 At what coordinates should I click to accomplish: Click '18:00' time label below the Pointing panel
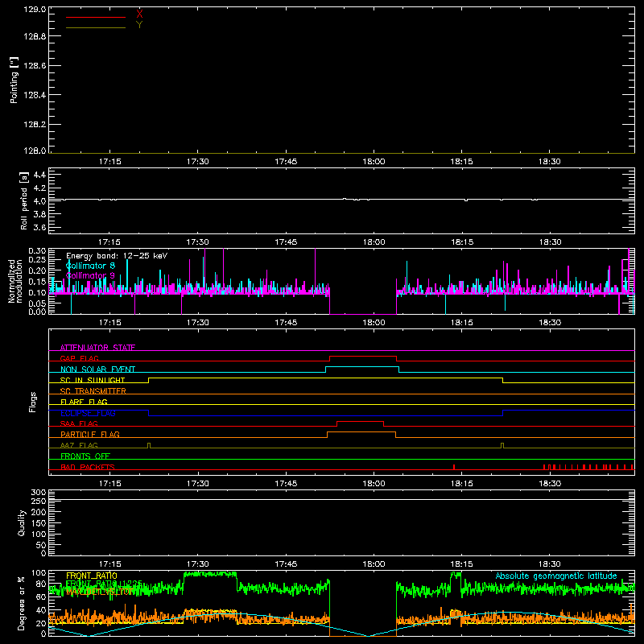coord(374,162)
